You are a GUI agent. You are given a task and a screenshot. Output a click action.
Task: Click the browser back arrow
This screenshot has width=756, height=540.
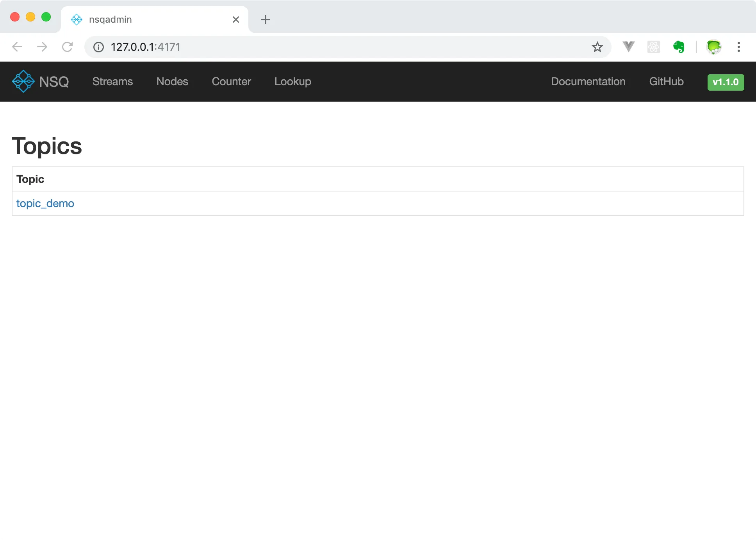point(17,47)
